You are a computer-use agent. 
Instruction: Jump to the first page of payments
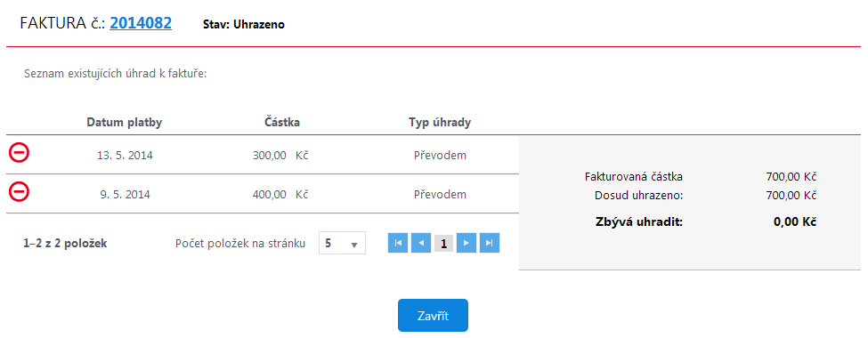(398, 243)
